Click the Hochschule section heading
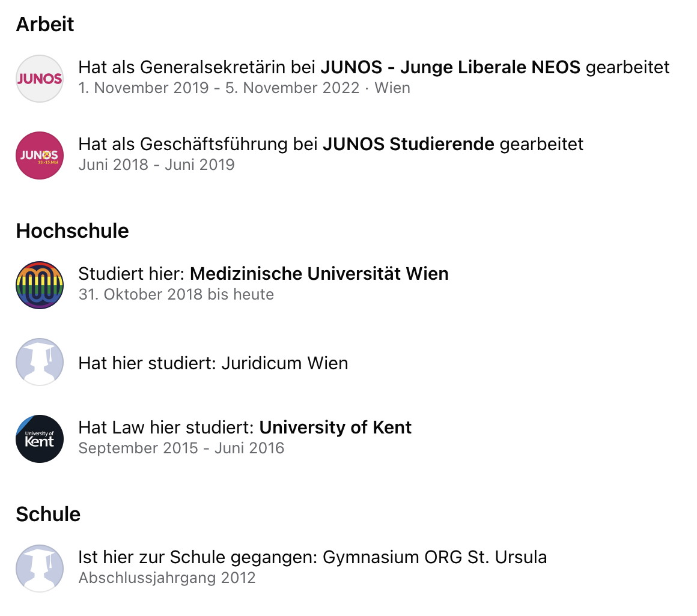697x616 pixels. 73,231
